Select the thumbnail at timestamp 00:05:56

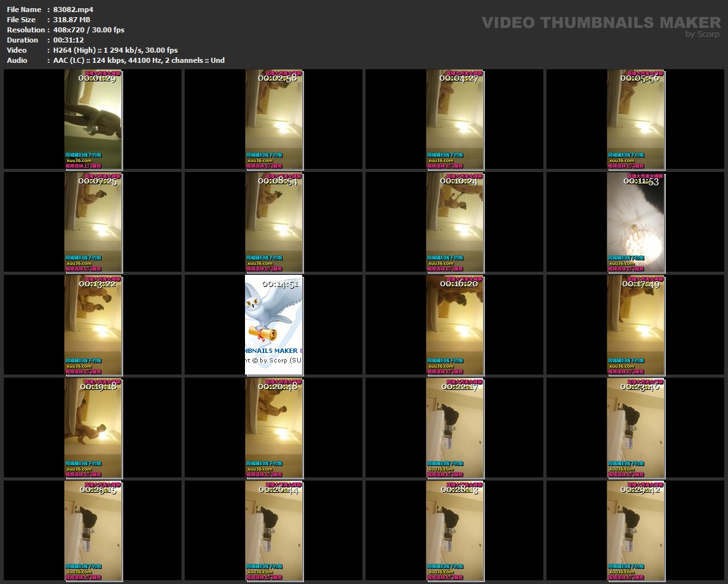coord(635,121)
